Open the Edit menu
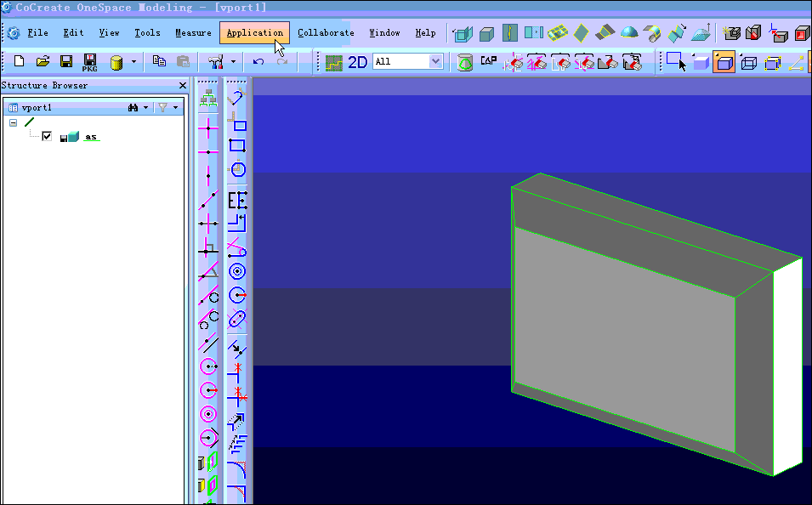Screen dimensions: 812x505 (x=73, y=32)
